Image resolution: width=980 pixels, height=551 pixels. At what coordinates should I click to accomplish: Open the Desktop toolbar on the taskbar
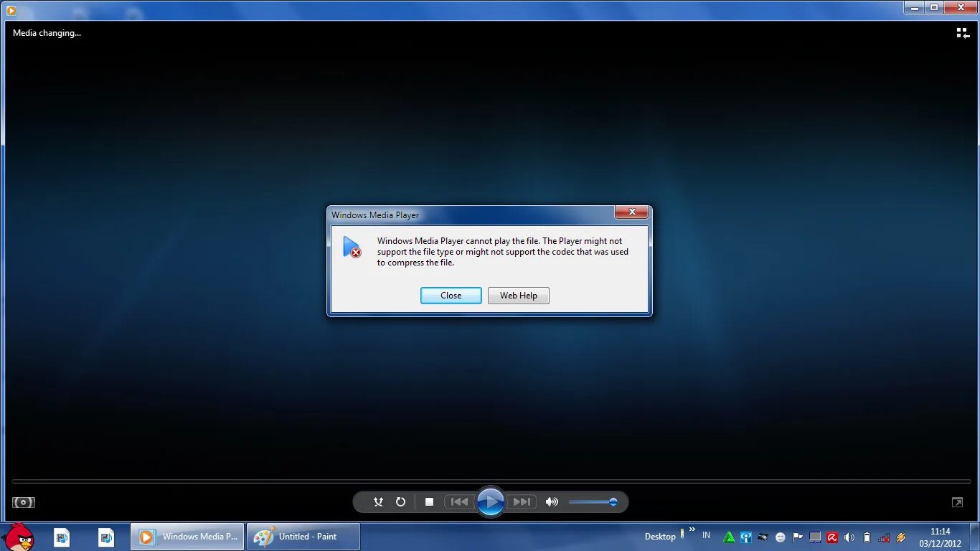click(660, 537)
